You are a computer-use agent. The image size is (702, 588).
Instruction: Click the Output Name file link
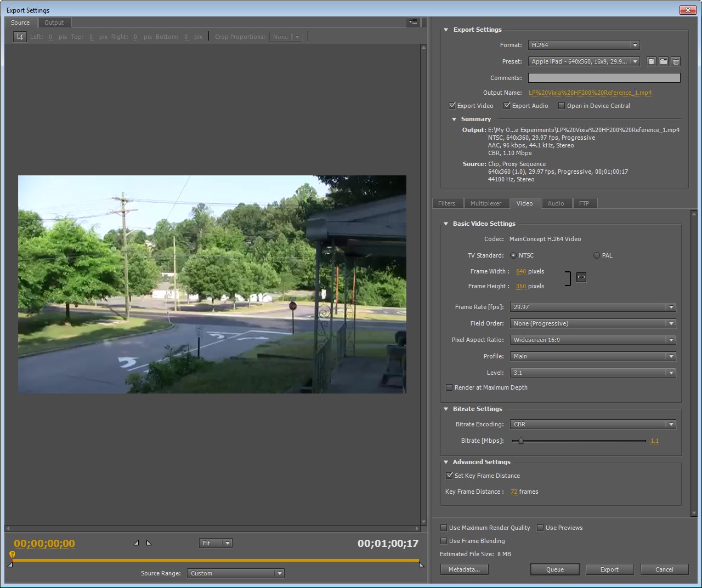(x=590, y=93)
